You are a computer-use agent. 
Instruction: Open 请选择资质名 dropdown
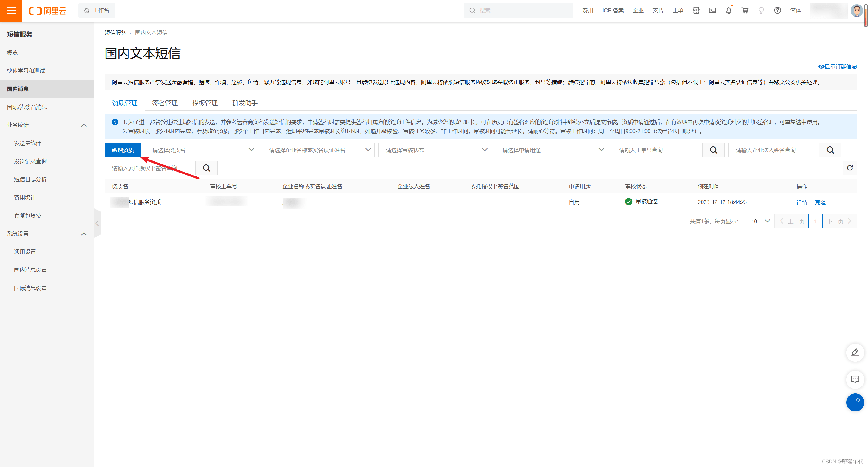point(201,150)
